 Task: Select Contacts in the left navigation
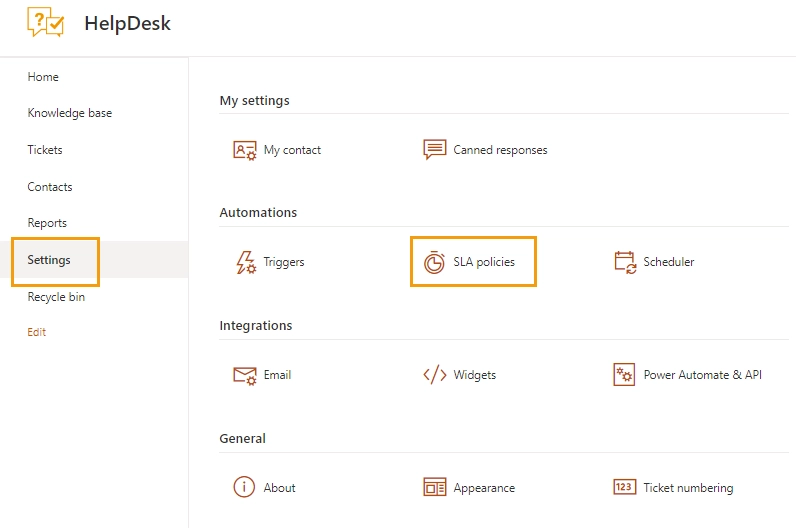(50, 187)
